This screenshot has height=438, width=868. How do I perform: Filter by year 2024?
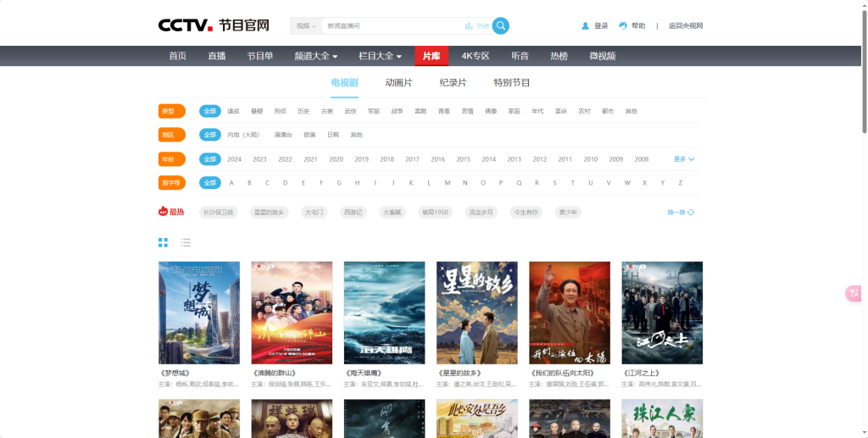(x=234, y=159)
